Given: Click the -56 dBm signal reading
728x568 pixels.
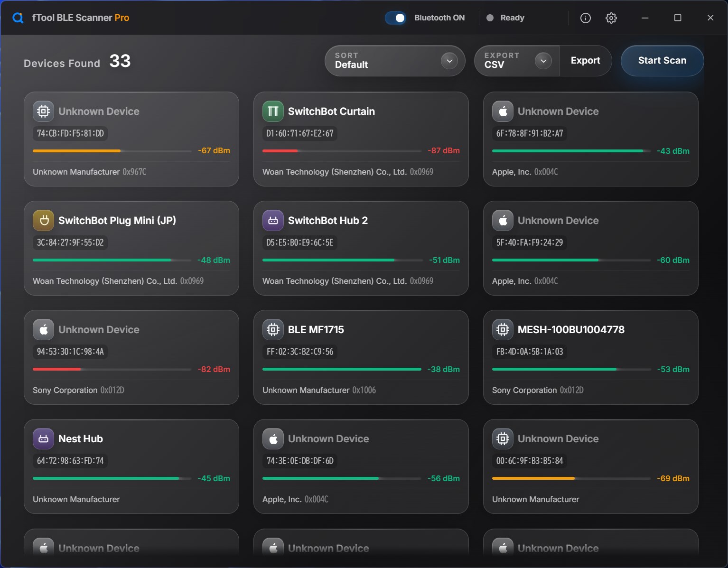Looking at the screenshot, I should tap(444, 478).
